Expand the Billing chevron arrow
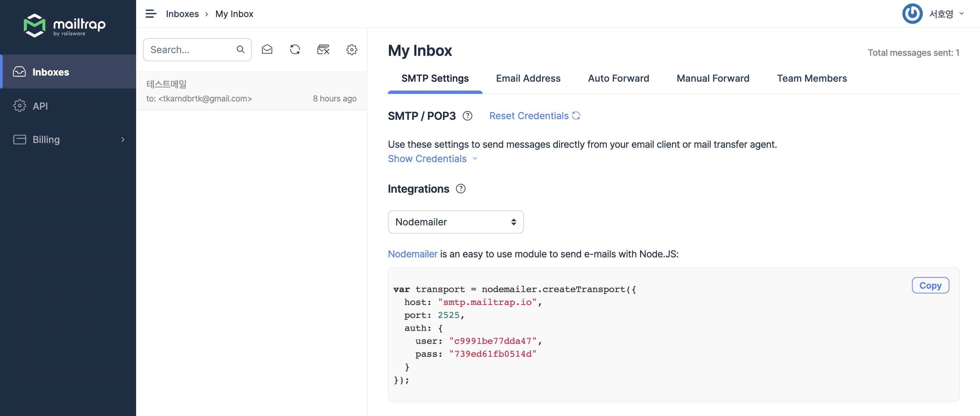The height and width of the screenshot is (416, 980). 122,139
